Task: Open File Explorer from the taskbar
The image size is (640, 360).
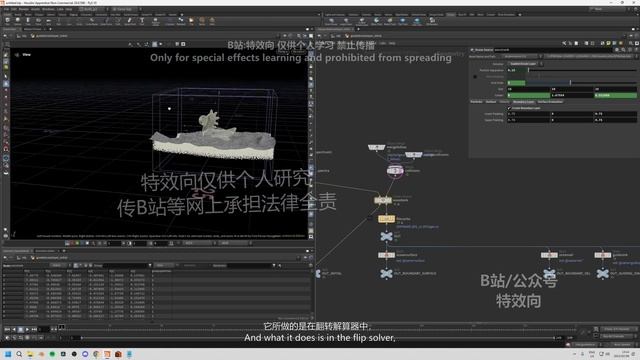Action: (x=30, y=354)
